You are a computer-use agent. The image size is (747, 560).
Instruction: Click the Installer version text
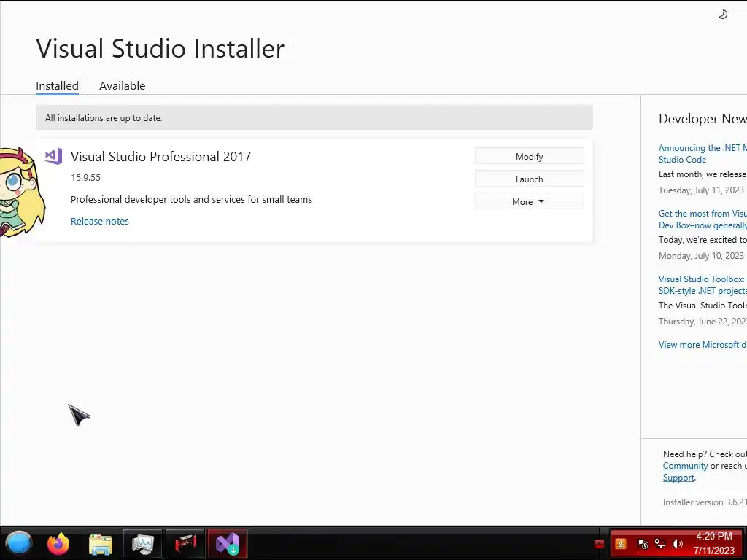(x=705, y=502)
